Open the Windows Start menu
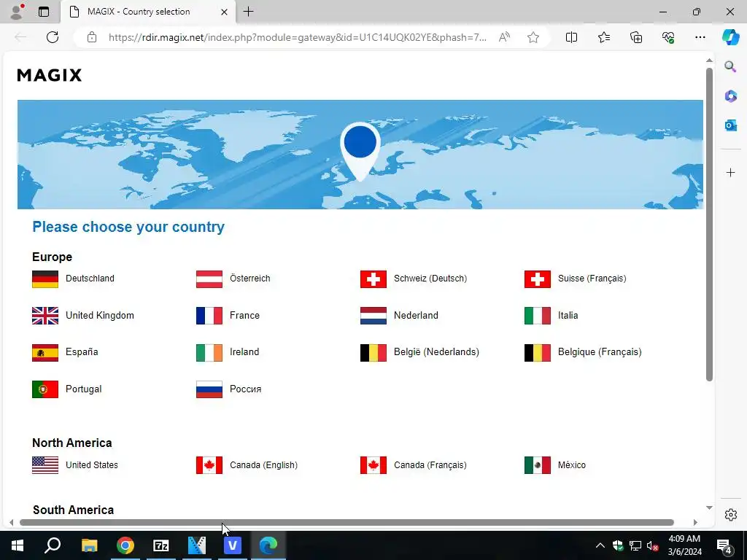 [18, 545]
